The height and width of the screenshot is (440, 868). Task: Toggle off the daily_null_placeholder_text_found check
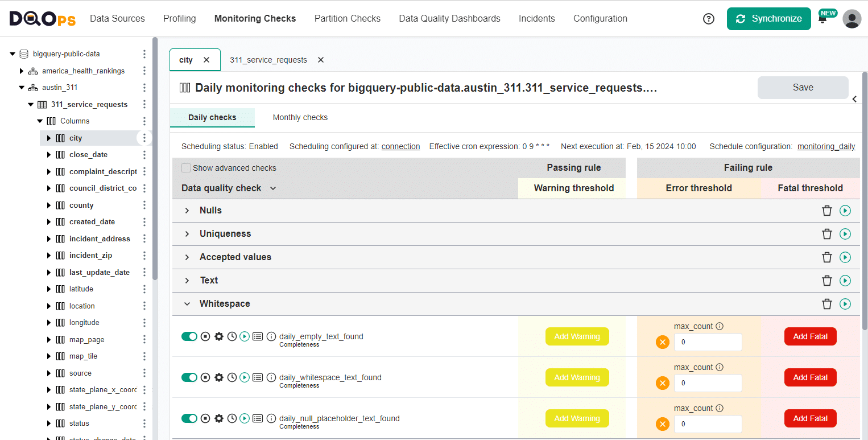pos(189,418)
